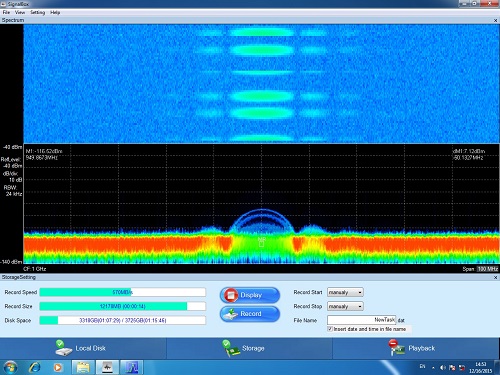Toggle Insert date and time checkbox
The width and height of the screenshot is (500, 375).
coord(330,329)
